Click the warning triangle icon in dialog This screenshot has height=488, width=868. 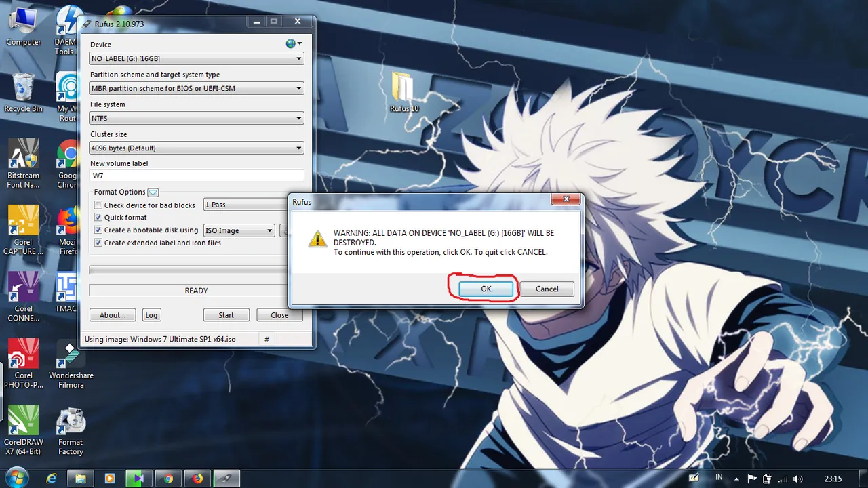click(317, 239)
